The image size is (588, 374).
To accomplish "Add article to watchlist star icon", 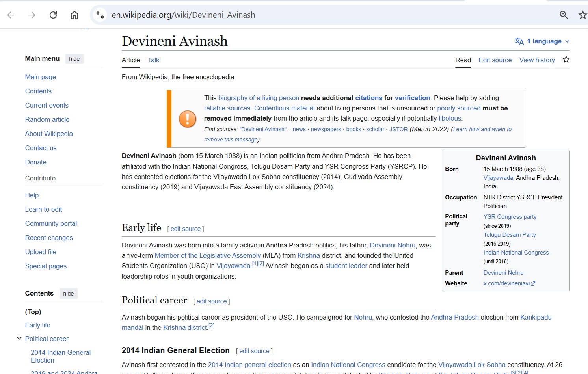I will 566,60.
